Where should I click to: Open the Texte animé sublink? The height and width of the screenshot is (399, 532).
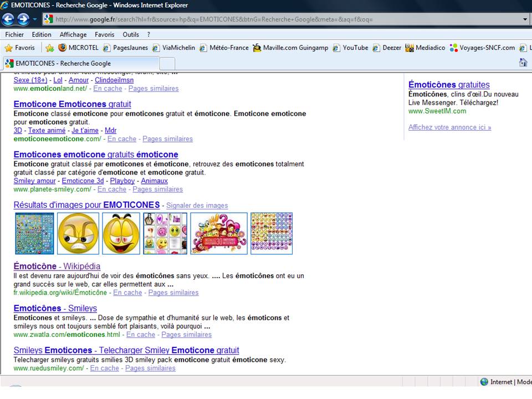pyautogui.click(x=47, y=131)
